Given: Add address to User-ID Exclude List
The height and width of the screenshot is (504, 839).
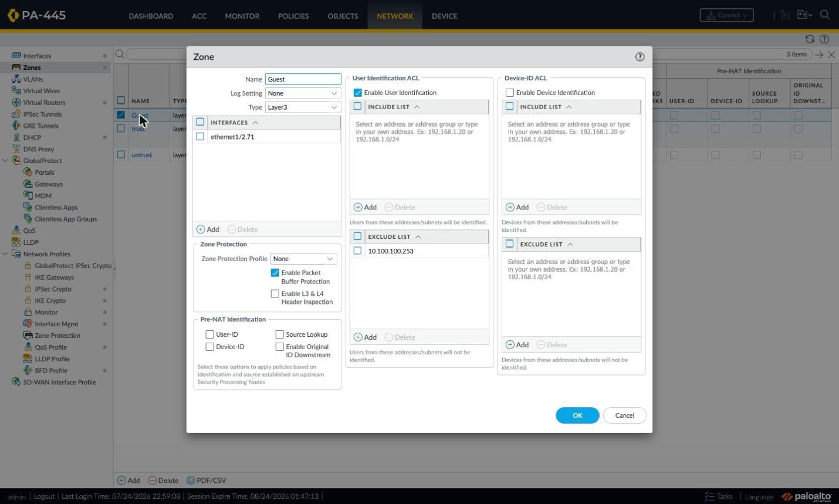Looking at the screenshot, I should 365,337.
